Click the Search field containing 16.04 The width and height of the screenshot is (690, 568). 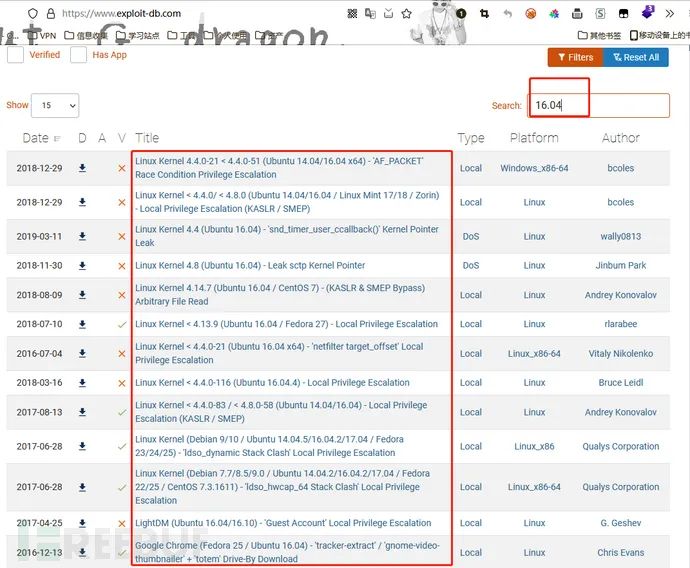point(599,105)
